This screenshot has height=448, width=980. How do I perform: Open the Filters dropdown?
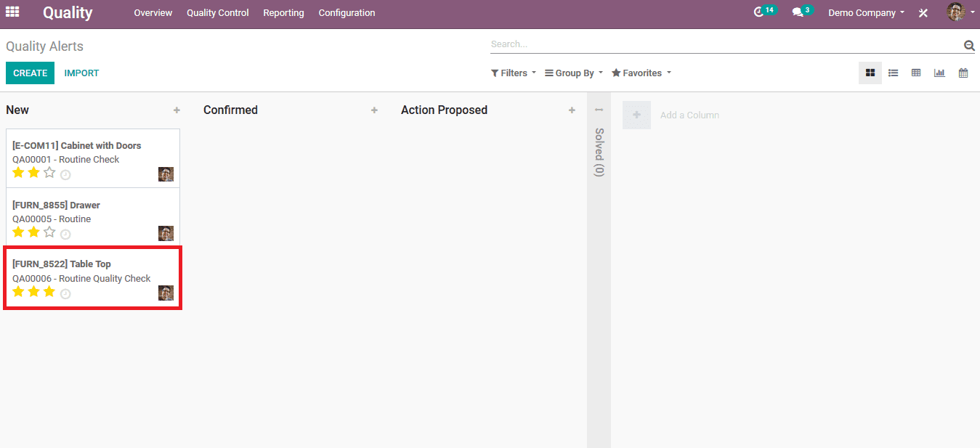point(514,73)
